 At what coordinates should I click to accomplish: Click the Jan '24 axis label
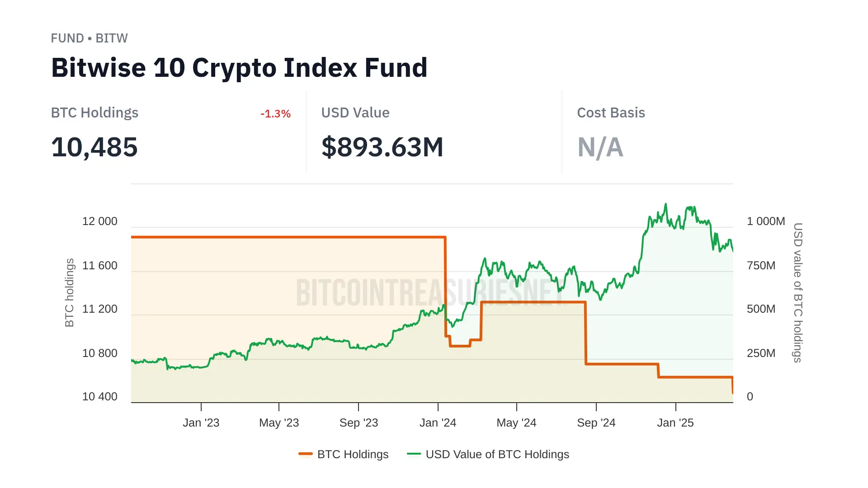(x=438, y=423)
